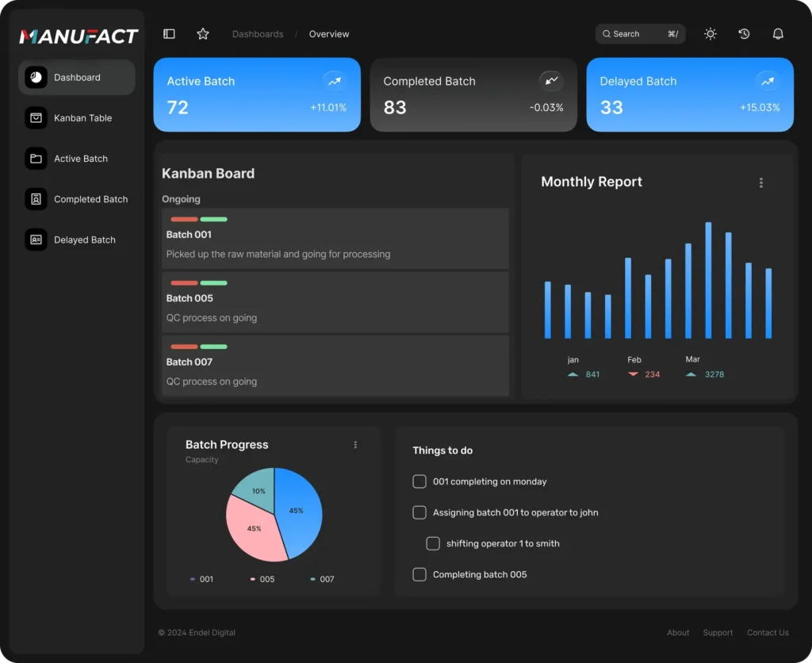
Task: Click the Completed Batch trend icon
Action: pos(552,81)
